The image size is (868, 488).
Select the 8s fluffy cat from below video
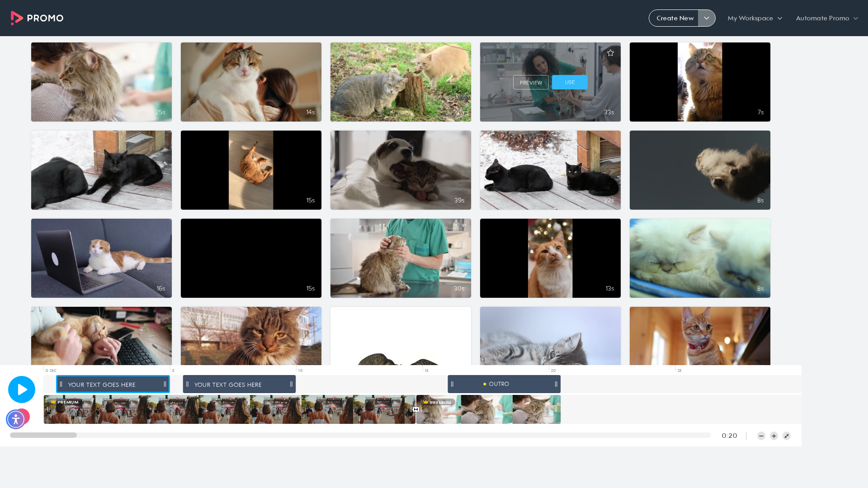(700, 170)
